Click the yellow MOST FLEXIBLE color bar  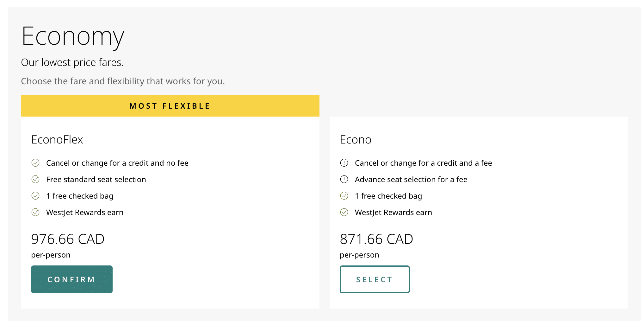[170, 105]
